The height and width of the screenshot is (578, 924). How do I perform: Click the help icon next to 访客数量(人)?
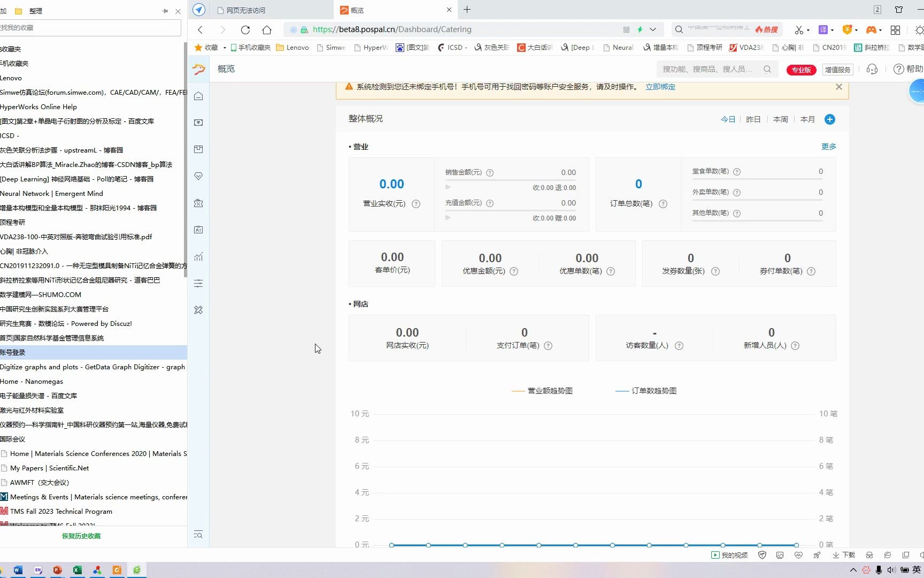(679, 346)
